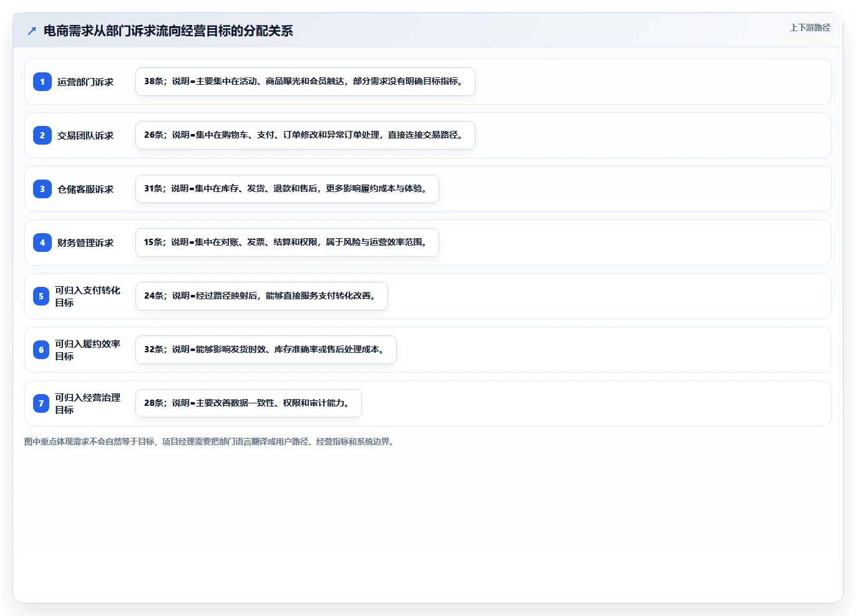Select the 可归入经营治理目标 label
Viewport: 856px width, 616px height.
coord(87,403)
